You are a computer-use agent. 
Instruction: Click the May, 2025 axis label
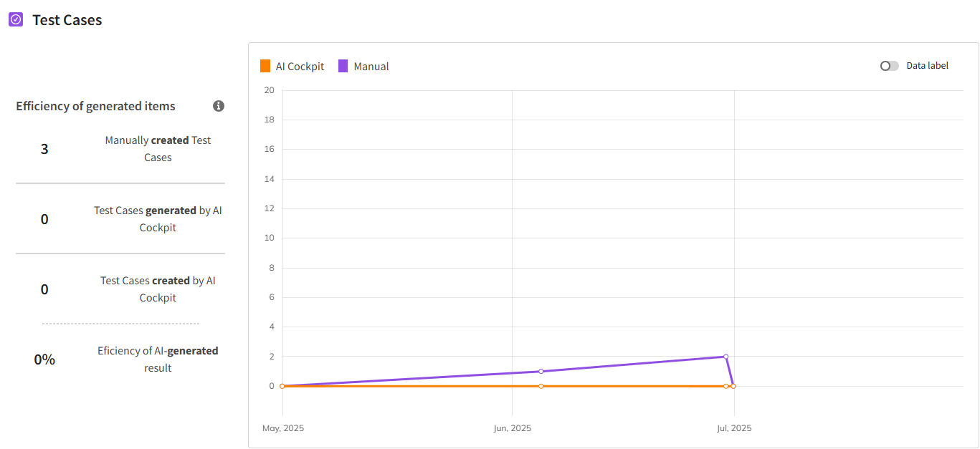pyautogui.click(x=283, y=428)
